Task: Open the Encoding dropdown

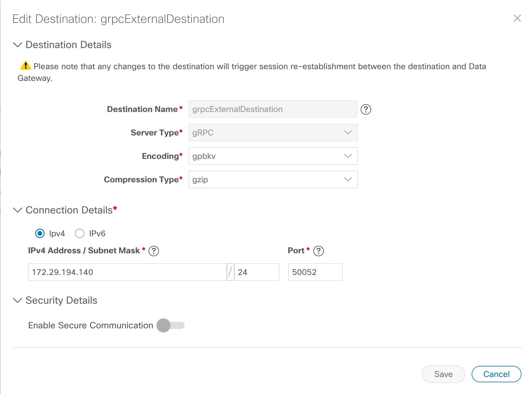Action: pos(273,156)
